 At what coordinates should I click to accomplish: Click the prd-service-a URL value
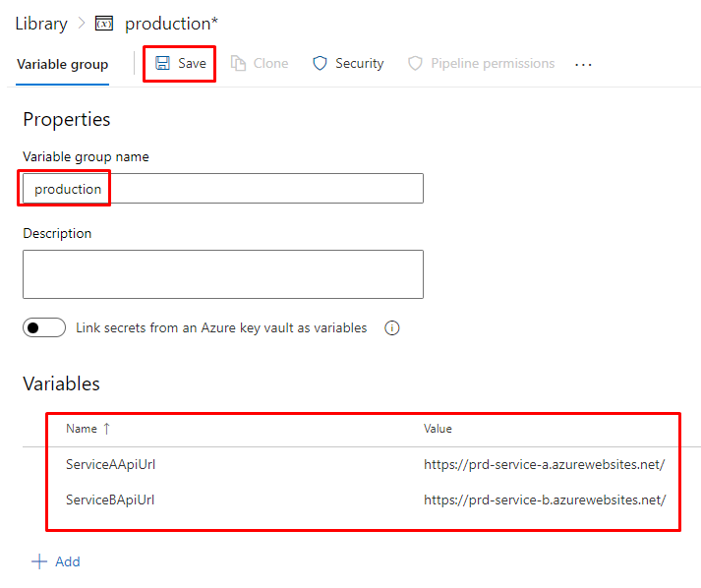(544, 464)
